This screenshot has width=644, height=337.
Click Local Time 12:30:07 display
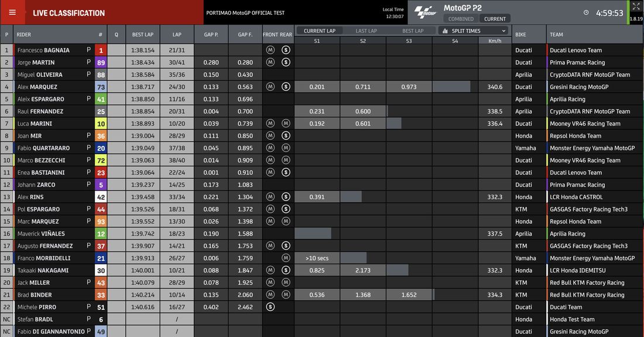point(393,13)
